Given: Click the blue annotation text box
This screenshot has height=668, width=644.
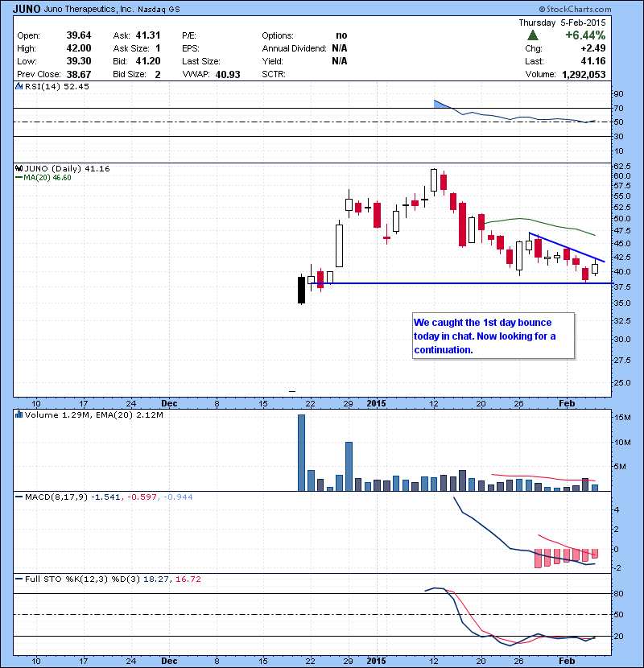Looking at the screenshot, I should (x=493, y=336).
